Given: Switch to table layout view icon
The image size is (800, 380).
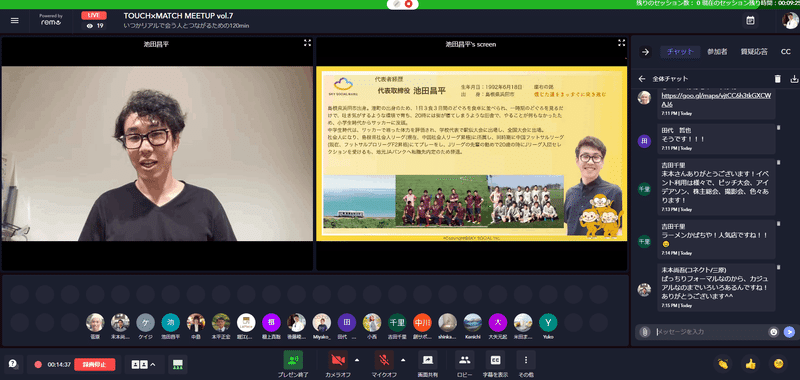Looking at the screenshot, I should [x=178, y=364].
